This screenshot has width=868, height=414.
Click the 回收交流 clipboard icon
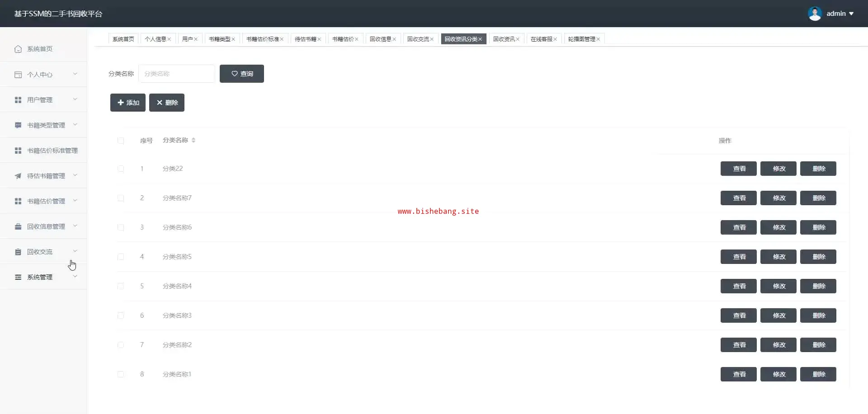(18, 252)
